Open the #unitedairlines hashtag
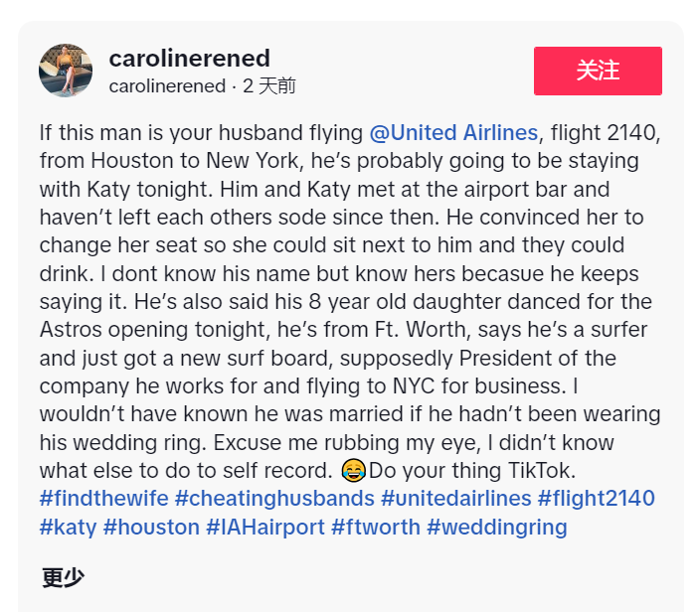The height and width of the screenshot is (612, 700). (x=455, y=499)
